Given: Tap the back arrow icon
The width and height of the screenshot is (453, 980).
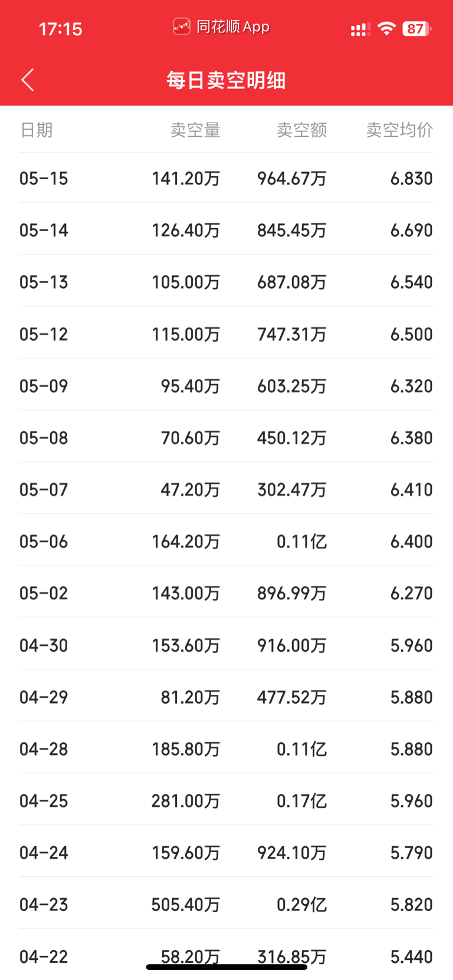Looking at the screenshot, I should pyautogui.click(x=28, y=80).
